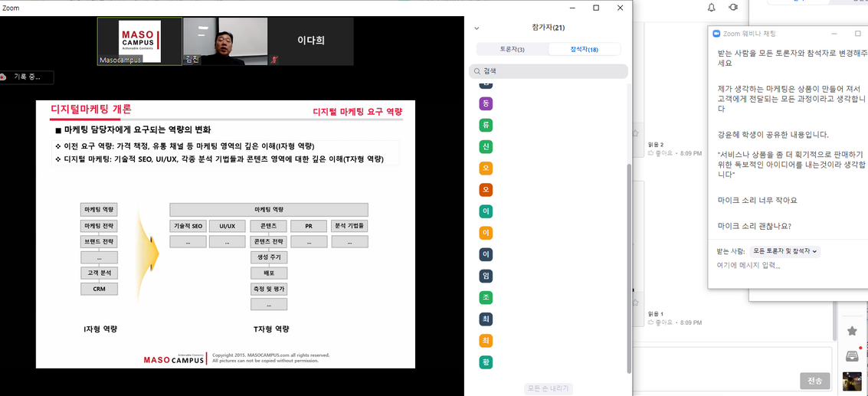868x396 pixels.
Task: Click the Zoom logo in webinar chat title
Action: (717, 34)
